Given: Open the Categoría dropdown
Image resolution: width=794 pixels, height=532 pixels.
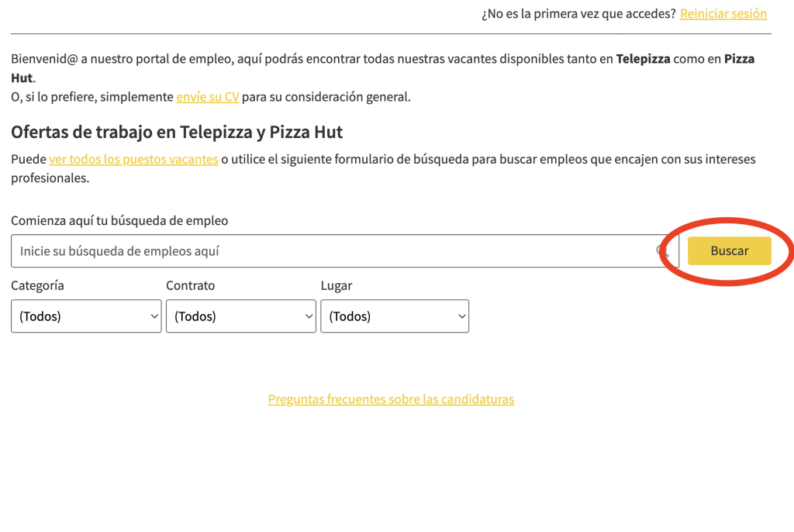Looking at the screenshot, I should point(86,316).
